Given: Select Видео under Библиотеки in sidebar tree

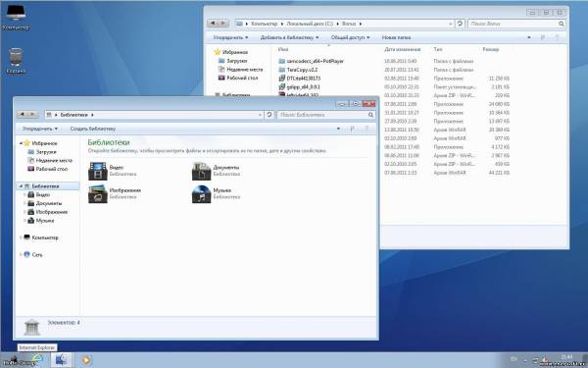Looking at the screenshot, I should [39, 195].
